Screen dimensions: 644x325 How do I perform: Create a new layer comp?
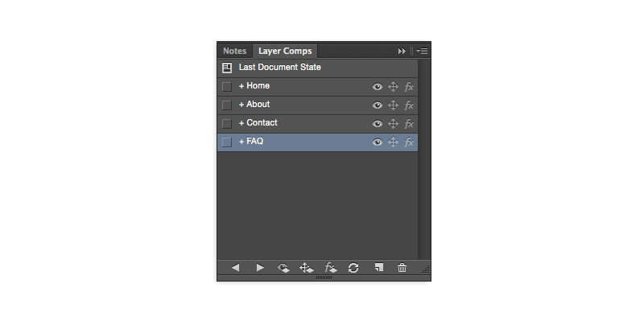click(x=378, y=268)
